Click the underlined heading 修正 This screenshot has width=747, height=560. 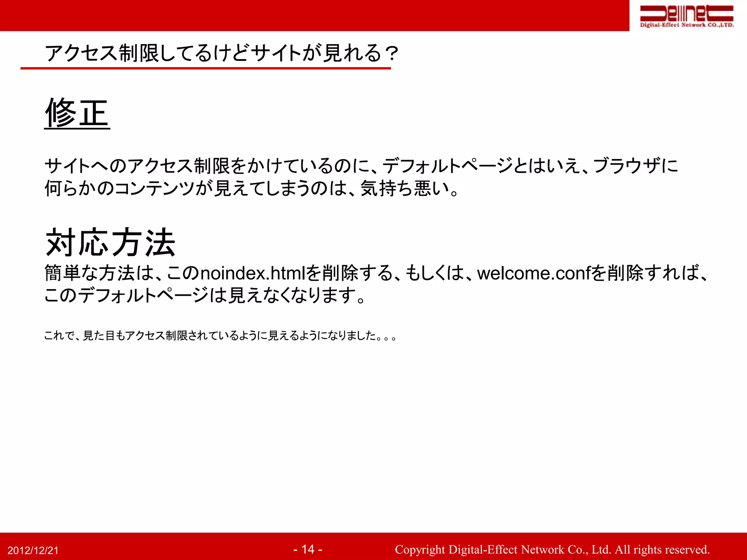(x=77, y=113)
